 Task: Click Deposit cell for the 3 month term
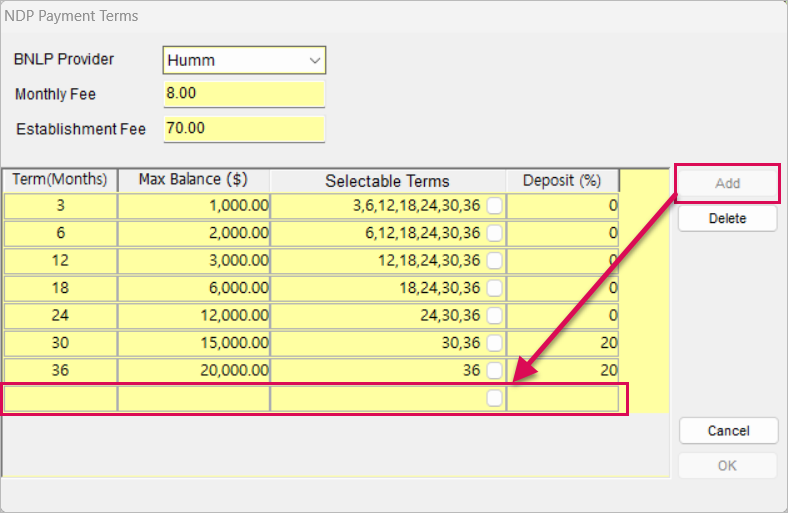[x=562, y=206]
